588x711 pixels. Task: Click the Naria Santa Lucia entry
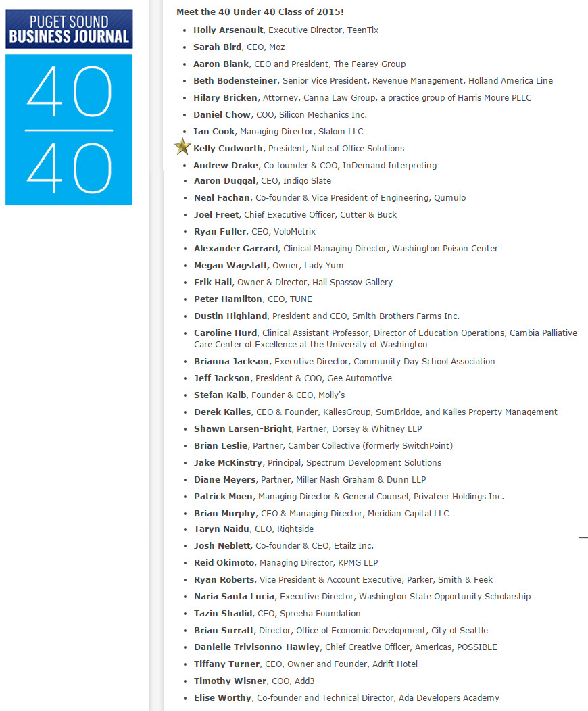coord(362,597)
